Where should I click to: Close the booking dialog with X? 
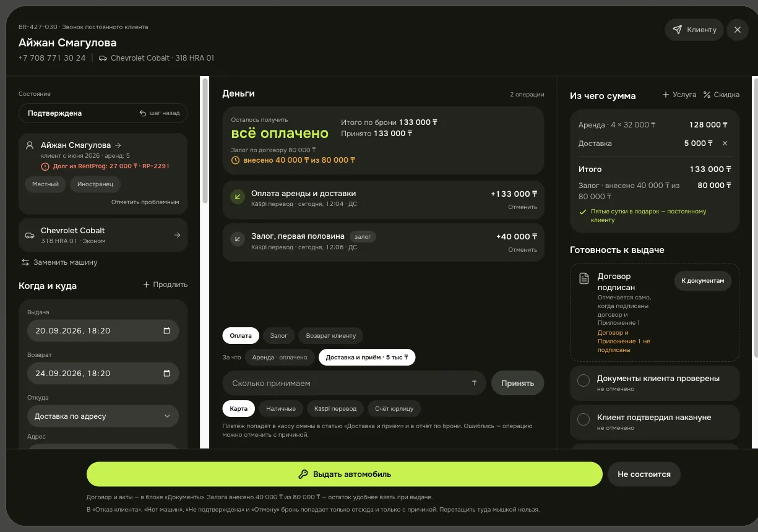(738, 30)
